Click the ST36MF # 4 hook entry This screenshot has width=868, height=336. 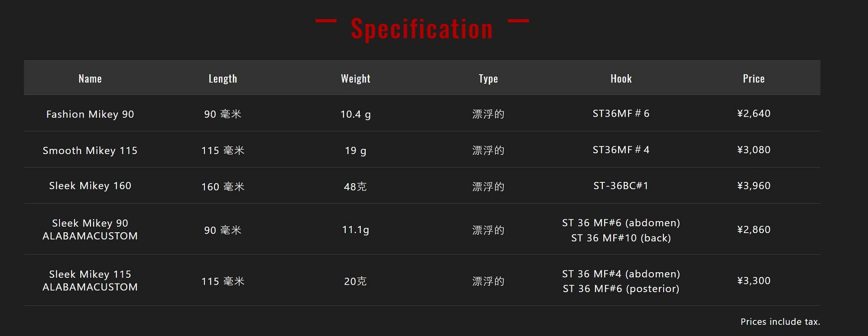pyautogui.click(x=621, y=150)
